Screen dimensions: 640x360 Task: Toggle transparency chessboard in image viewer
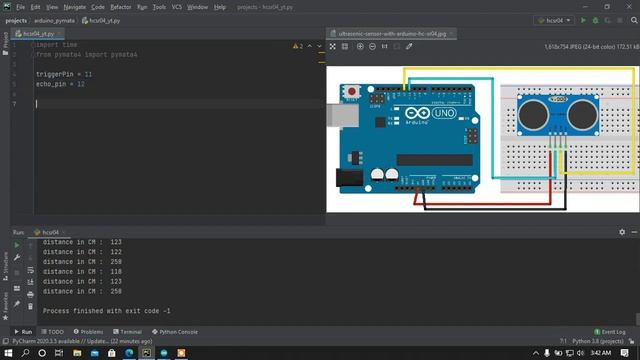pyautogui.click(x=333, y=47)
